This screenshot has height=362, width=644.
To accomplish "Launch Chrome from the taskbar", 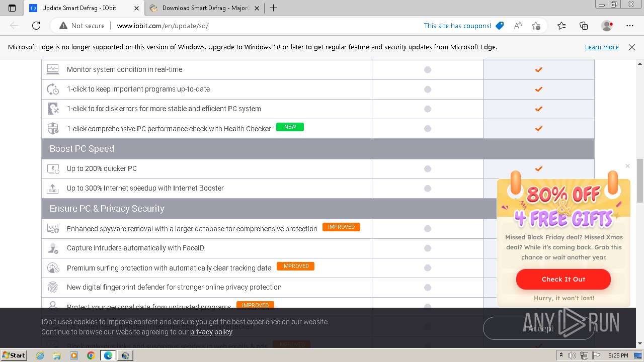I will click(x=91, y=355).
